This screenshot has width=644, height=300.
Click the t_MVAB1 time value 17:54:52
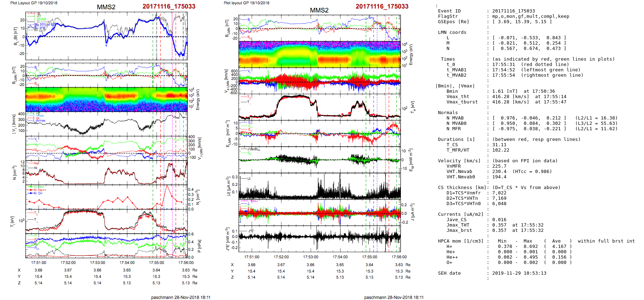(x=504, y=70)
